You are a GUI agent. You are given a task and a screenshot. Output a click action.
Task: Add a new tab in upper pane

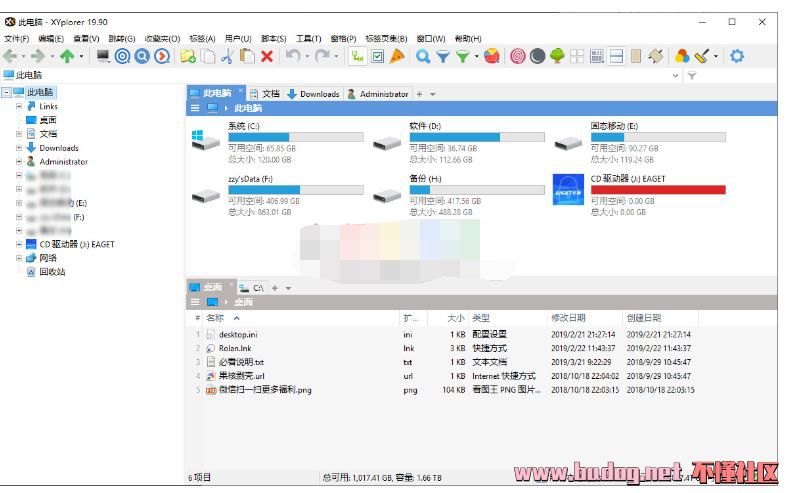click(x=419, y=94)
